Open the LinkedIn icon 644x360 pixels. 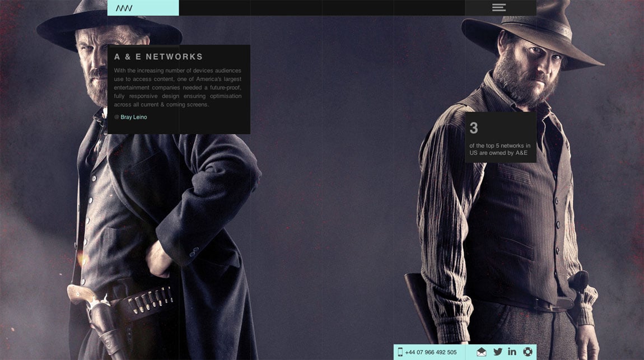tap(512, 352)
